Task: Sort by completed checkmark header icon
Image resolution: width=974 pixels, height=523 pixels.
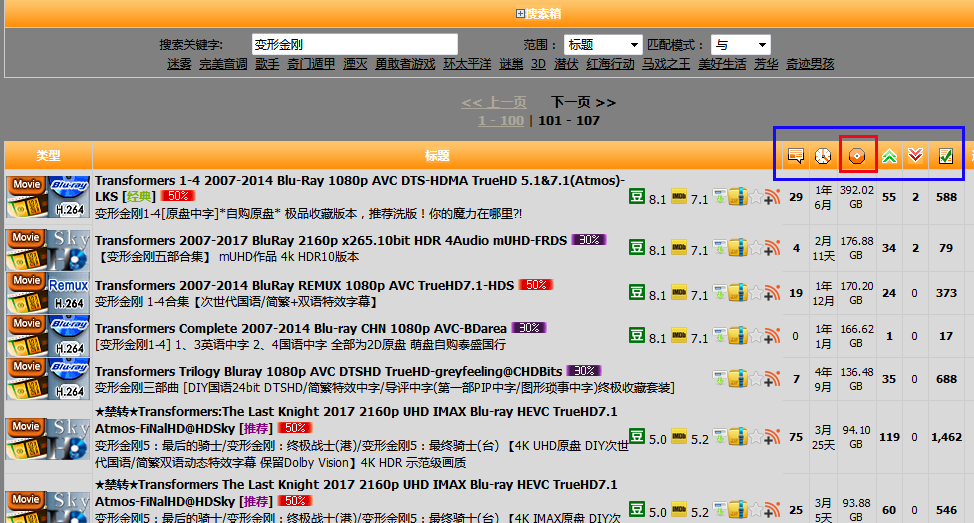Action: tap(945, 156)
